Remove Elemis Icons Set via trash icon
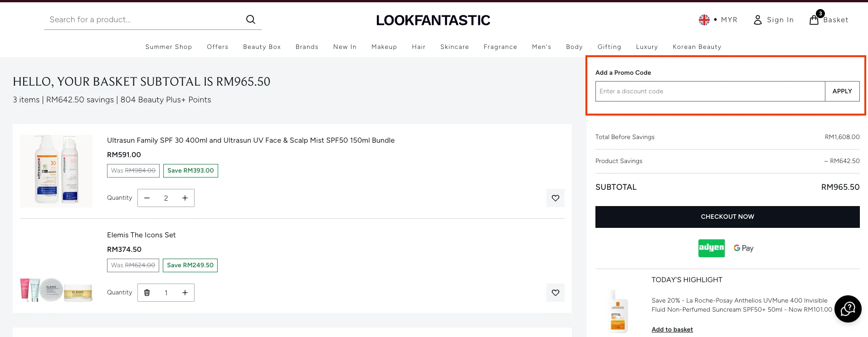The image size is (868, 337). [147, 293]
